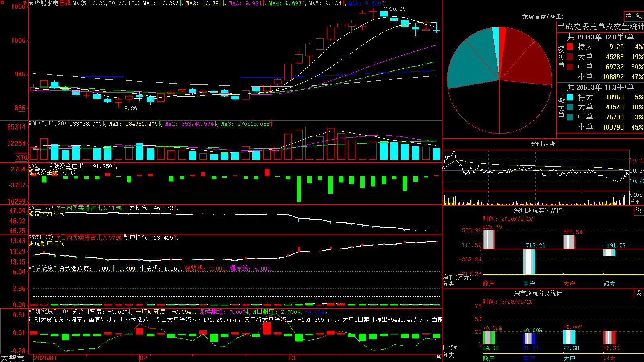This screenshot has width=644, height=362.
Task: Switch 龙虎看盘 to 笔 view
Action: (639, 16)
